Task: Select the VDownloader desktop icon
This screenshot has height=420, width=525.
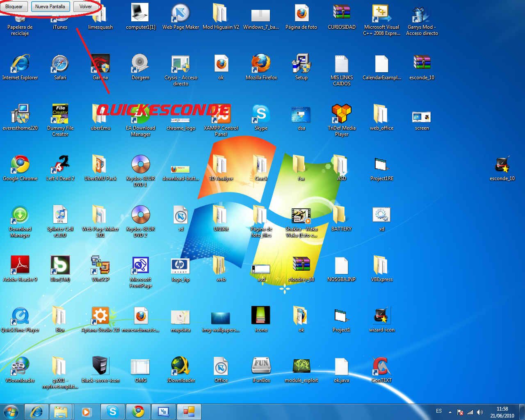Action: pyautogui.click(x=20, y=370)
